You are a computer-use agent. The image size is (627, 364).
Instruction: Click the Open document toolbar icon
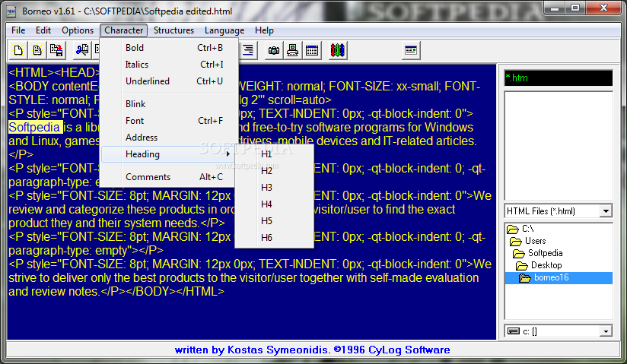point(37,50)
